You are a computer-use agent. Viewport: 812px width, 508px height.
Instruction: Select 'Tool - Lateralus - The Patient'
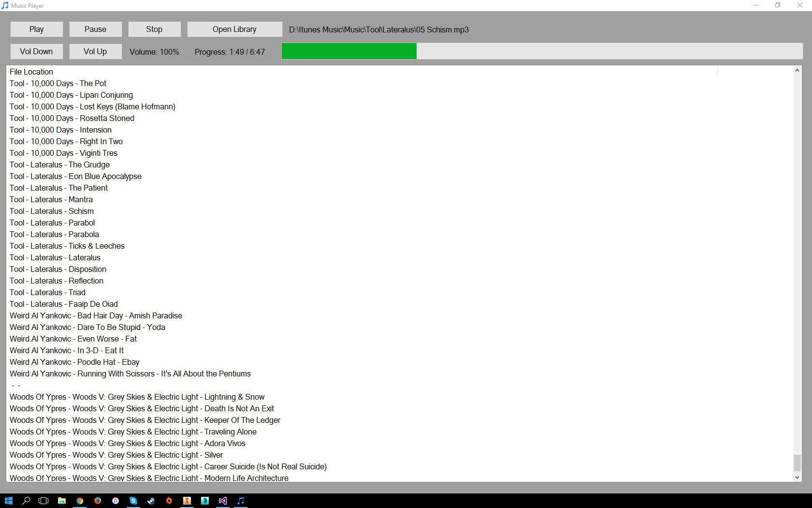58,188
